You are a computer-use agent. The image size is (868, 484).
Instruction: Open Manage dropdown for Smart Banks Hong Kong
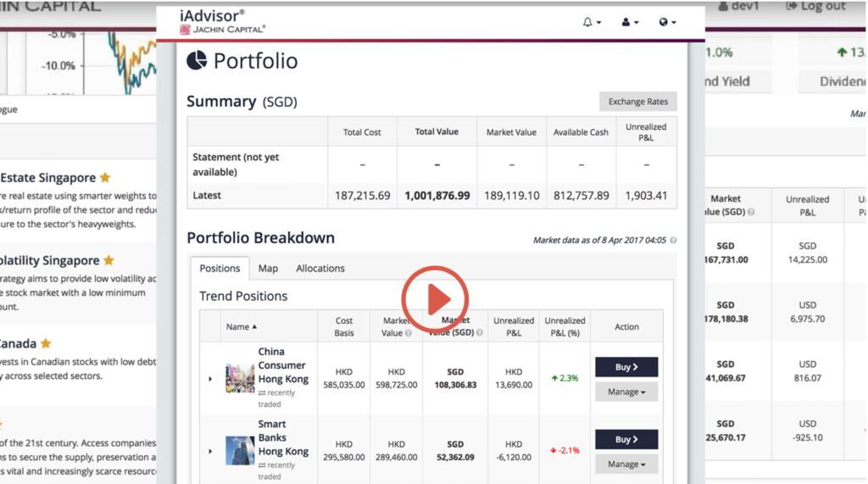point(626,464)
